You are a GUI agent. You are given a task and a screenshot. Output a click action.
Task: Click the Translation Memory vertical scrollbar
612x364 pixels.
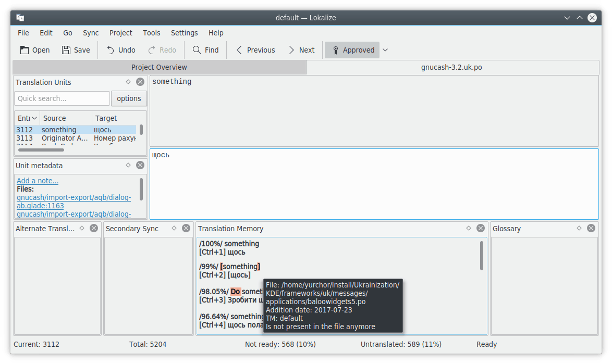point(481,255)
